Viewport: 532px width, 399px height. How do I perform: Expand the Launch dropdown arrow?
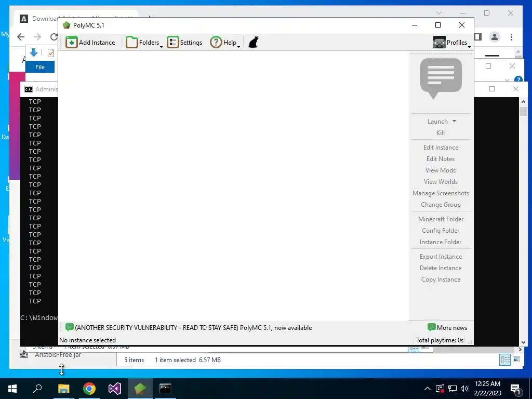coord(454,121)
